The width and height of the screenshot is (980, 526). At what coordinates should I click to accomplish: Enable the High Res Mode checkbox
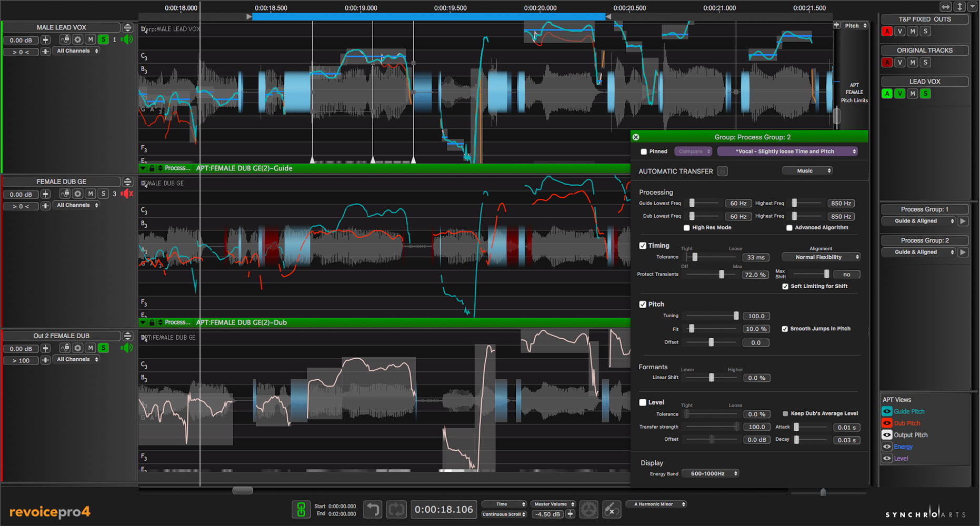[686, 228]
